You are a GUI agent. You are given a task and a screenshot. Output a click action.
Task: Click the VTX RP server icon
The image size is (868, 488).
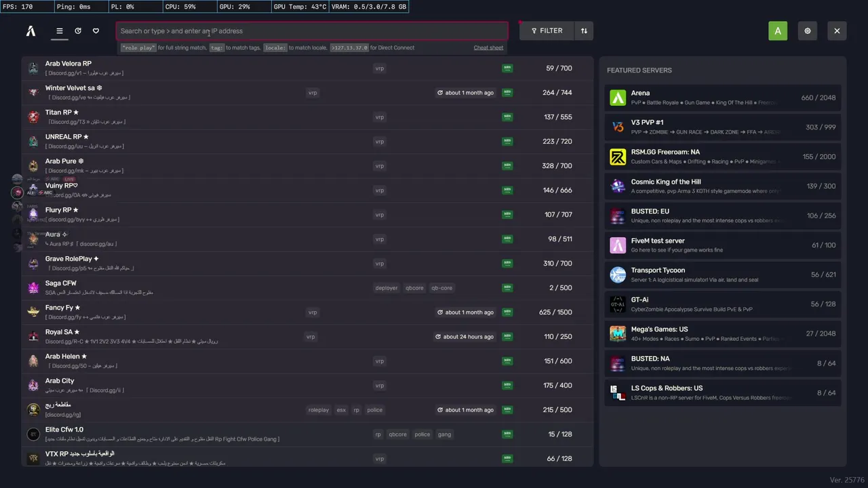pos(33,458)
